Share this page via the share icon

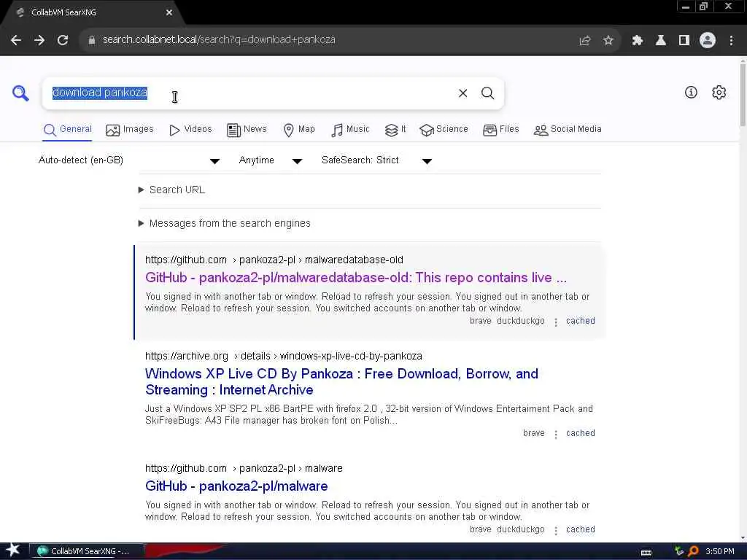pos(585,41)
